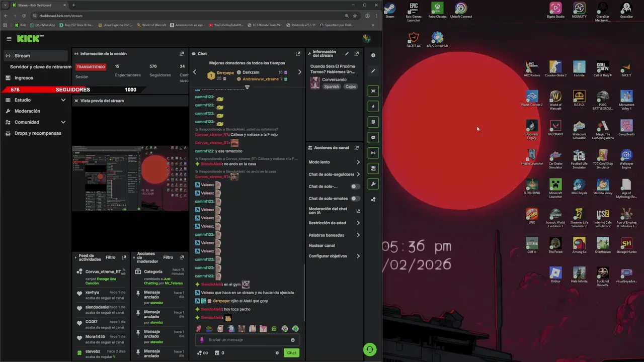Screen dimensions: 644x362
Task: Pop out the Acciones de moderador panel
Action: (x=182, y=257)
